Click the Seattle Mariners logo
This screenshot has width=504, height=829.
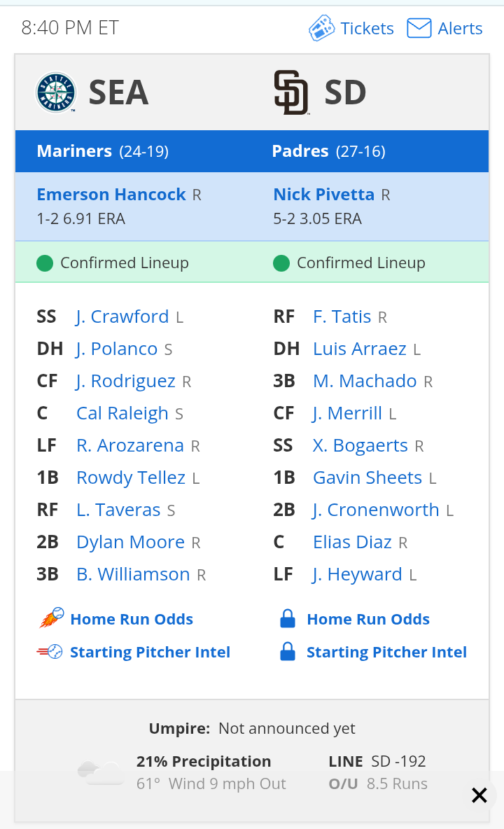point(56,92)
